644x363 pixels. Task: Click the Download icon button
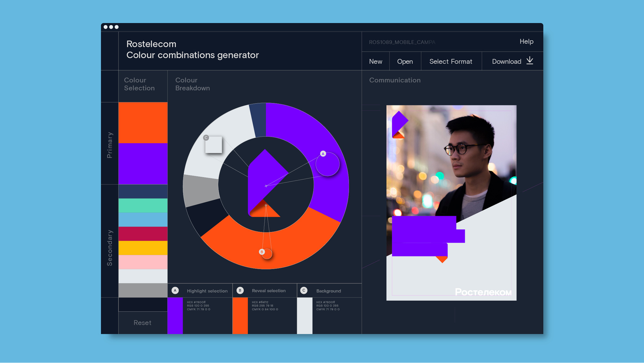click(x=530, y=61)
